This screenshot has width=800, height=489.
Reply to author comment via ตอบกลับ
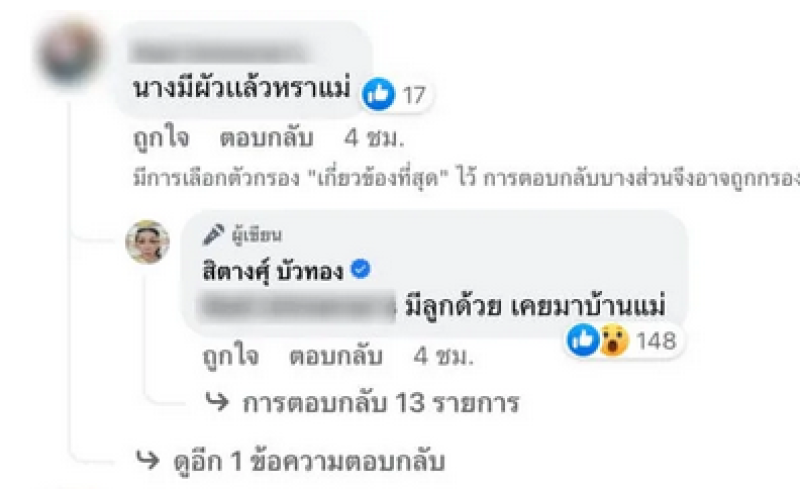(336, 356)
